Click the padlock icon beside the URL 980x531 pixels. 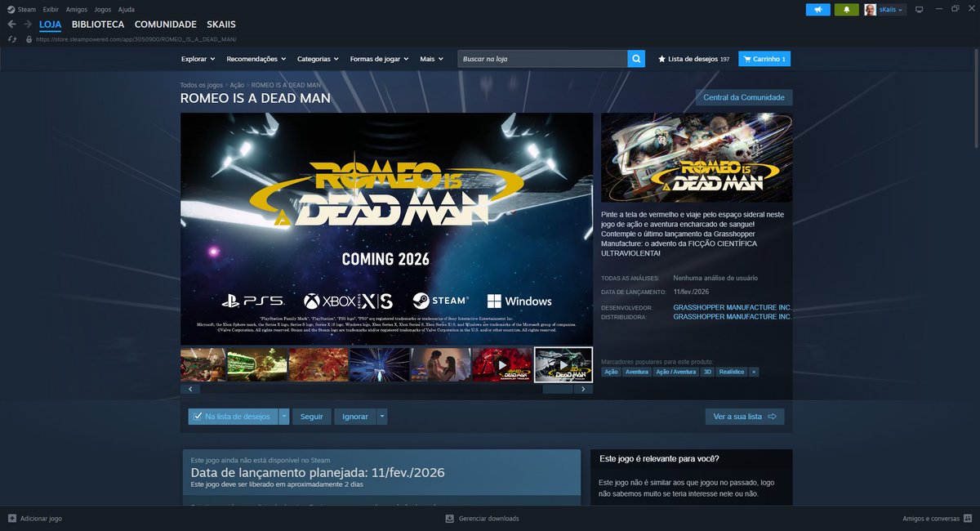(x=29, y=39)
